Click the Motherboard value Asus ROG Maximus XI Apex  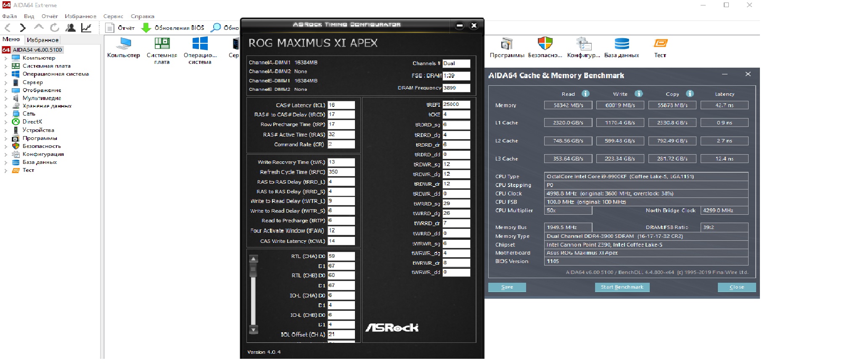pos(646,253)
